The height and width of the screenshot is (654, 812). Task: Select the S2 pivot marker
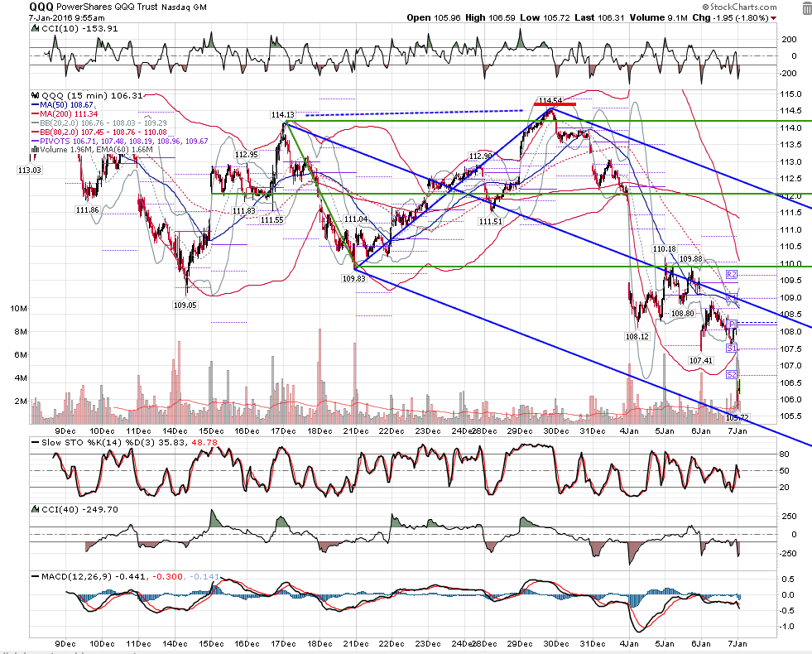point(731,374)
